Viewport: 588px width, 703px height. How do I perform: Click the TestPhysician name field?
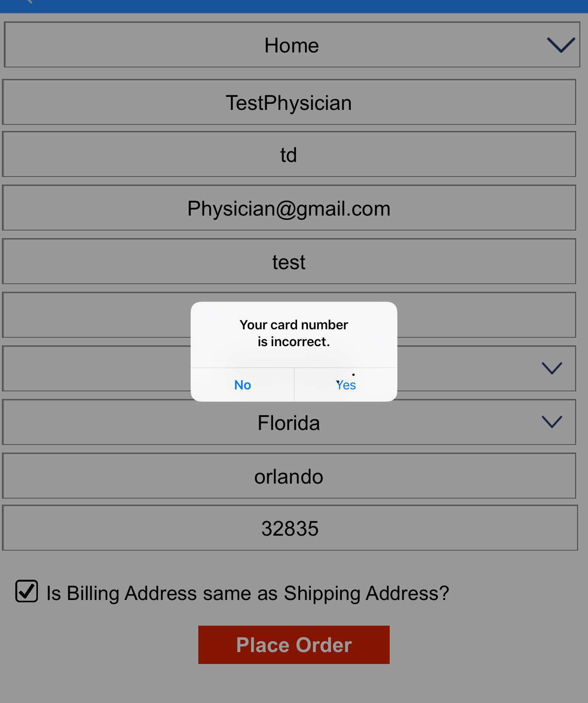(289, 103)
